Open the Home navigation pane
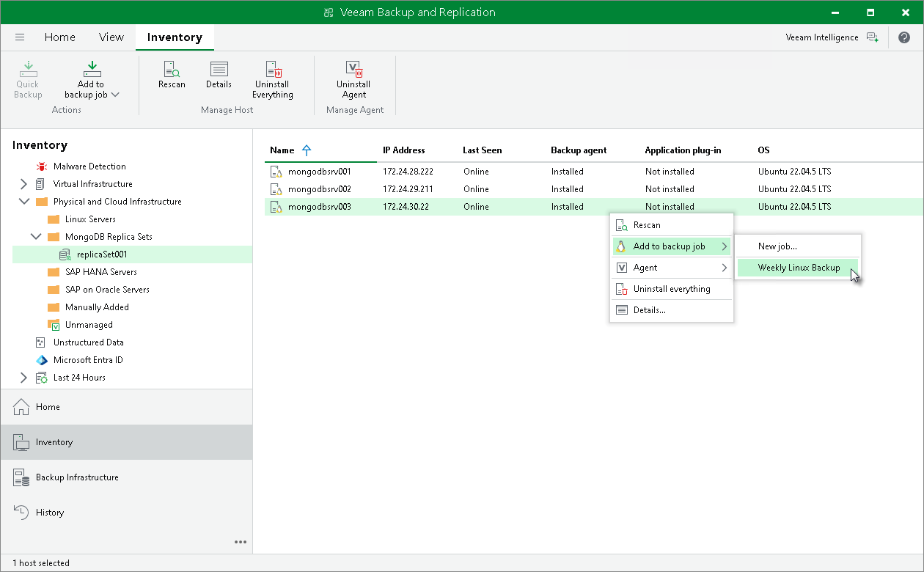This screenshot has height=572, width=924. click(x=126, y=407)
